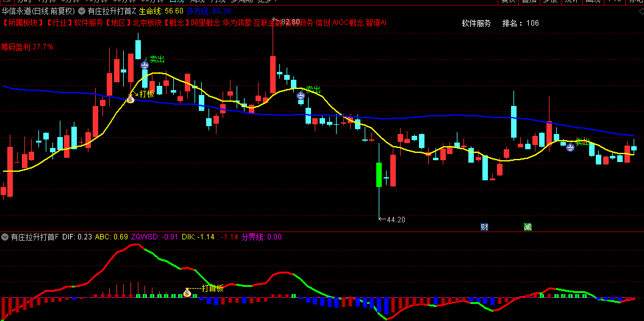Click the white 软件服务 ranking label
Viewport: 644px width, 321px height.
coord(476,23)
